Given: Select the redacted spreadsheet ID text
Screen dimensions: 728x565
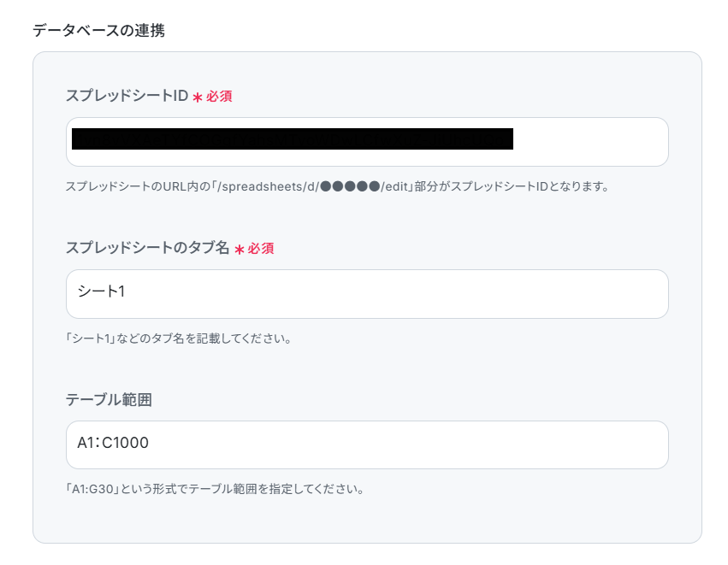Looking at the screenshot, I should [x=293, y=139].
